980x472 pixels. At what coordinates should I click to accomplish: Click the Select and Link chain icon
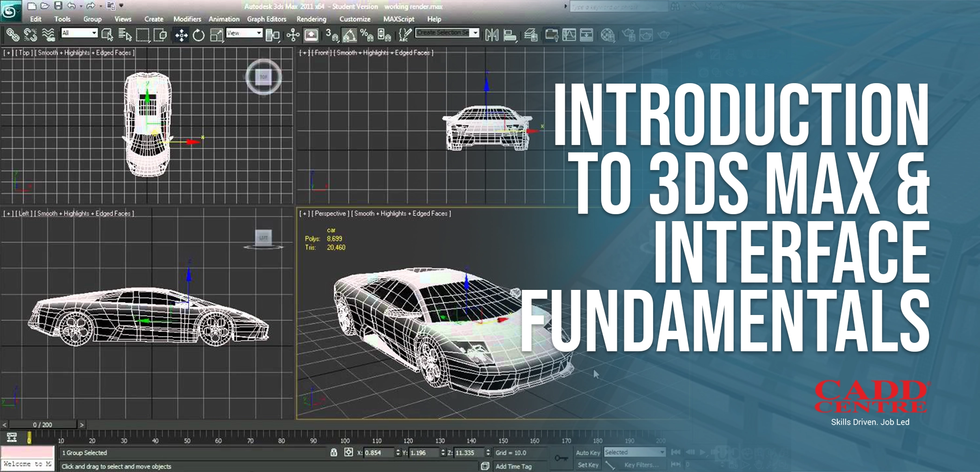click(x=13, y=35)
